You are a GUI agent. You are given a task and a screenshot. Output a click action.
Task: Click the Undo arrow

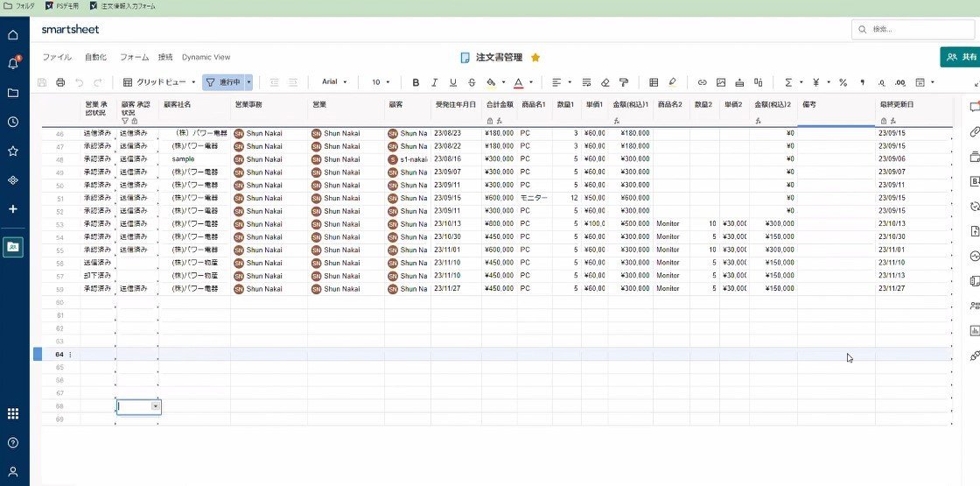tap(80, 82)
